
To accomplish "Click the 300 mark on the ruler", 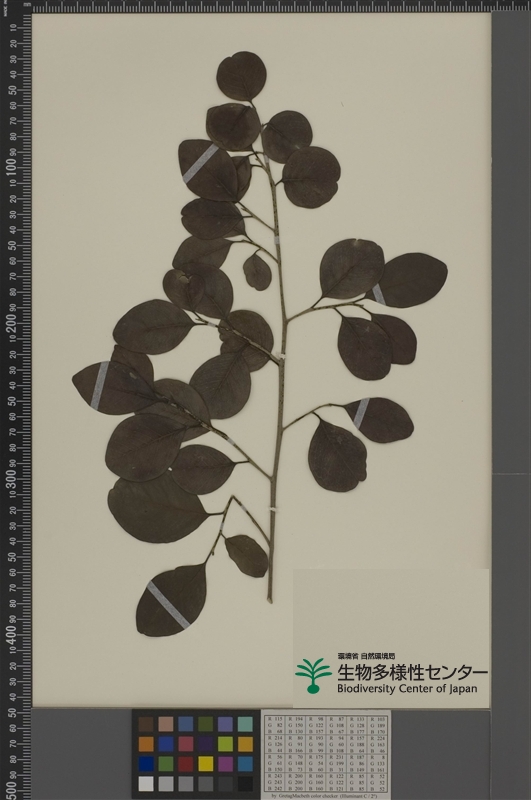I will [x=11, y=480].
